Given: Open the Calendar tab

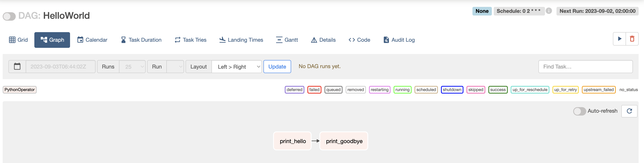Looking at the screenshot, I should (x=92, y=40).
